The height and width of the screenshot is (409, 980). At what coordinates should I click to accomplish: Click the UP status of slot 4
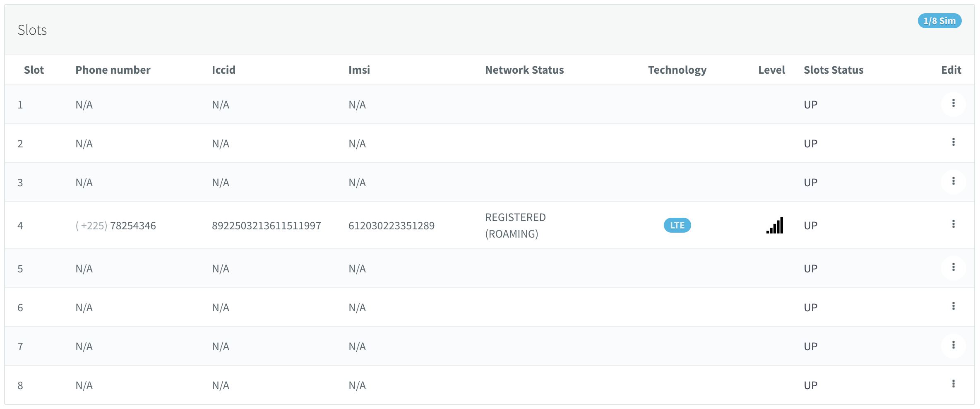(x=811, y=226)
